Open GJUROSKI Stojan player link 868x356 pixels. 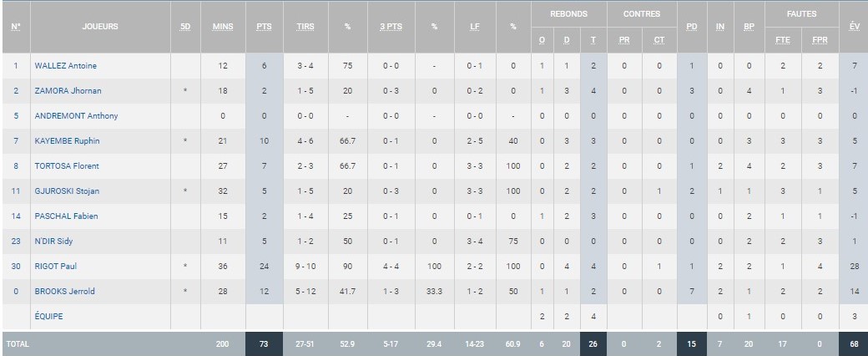pyautogui.click(x=68, y=191)
